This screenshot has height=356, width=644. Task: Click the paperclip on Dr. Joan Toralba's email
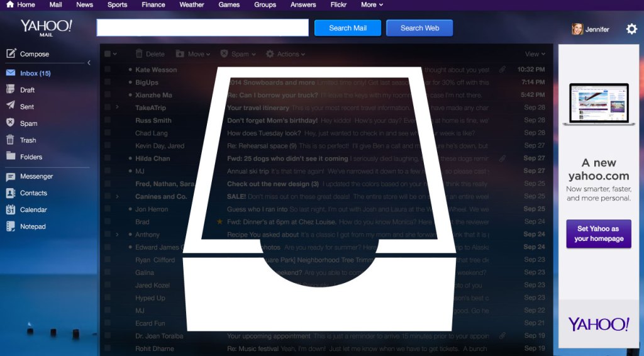click(x=502, y=336)
